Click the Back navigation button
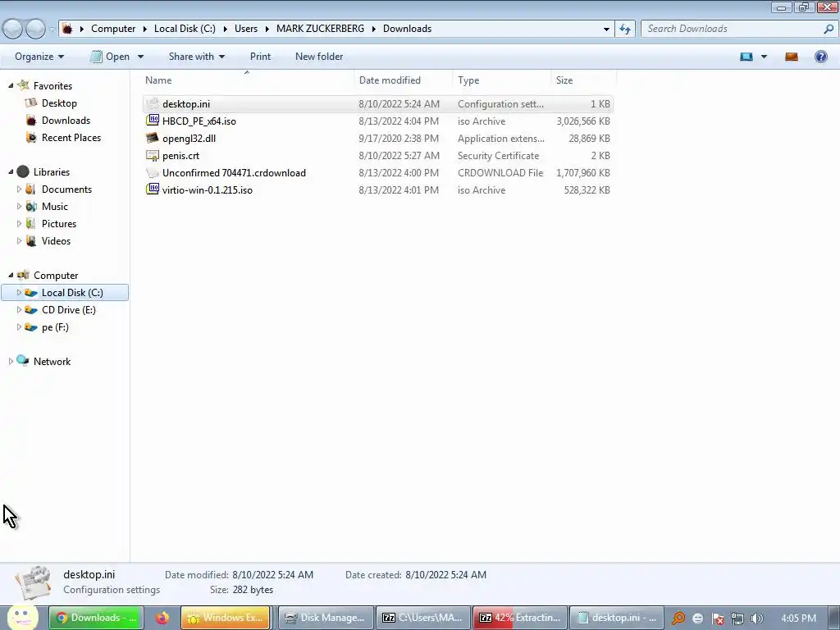The width and height of the screenshot is (840, 630). (x=12, y=29)
